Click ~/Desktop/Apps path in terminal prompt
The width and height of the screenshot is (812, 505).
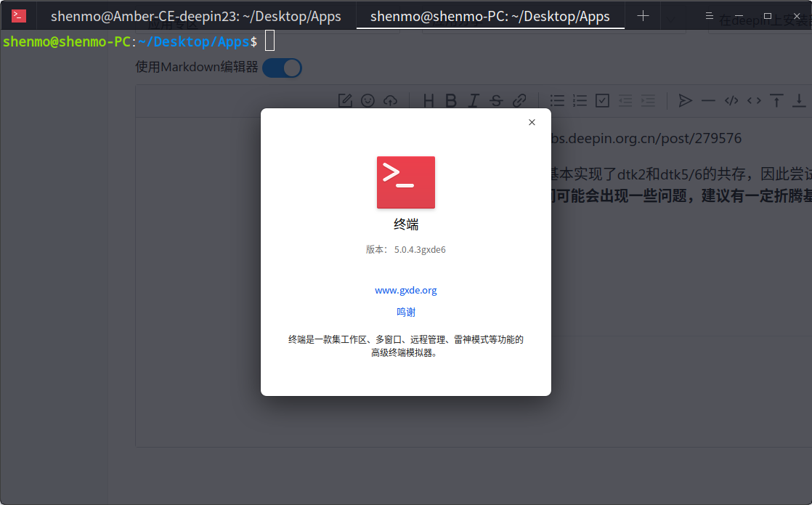click(x=194, y=41)
